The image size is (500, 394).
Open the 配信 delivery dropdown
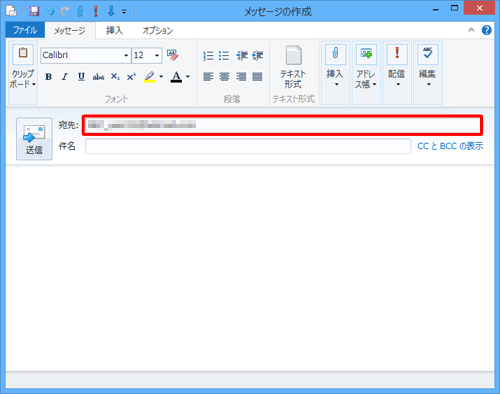click(x=397, y=72)
